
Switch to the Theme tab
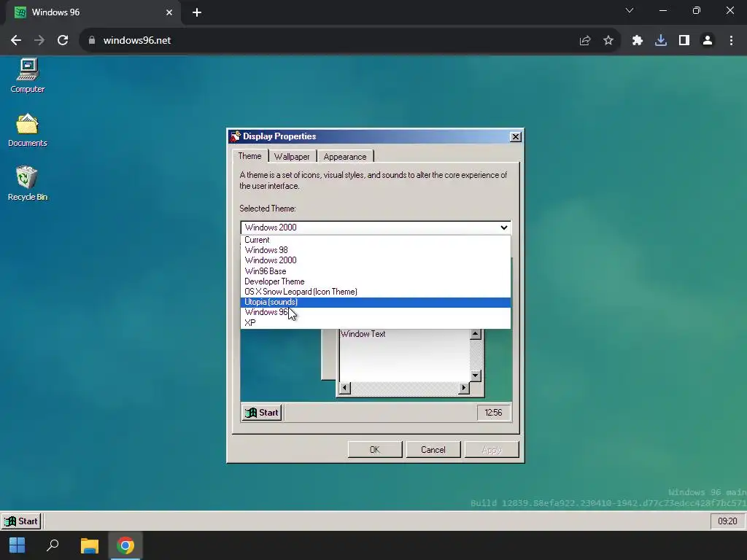coord(249,156)
